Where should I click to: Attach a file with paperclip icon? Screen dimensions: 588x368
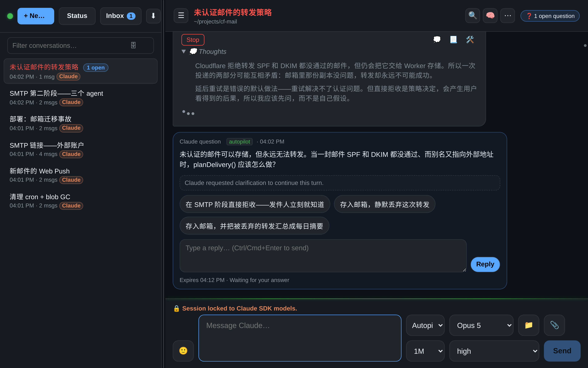(x=554, y=325)
